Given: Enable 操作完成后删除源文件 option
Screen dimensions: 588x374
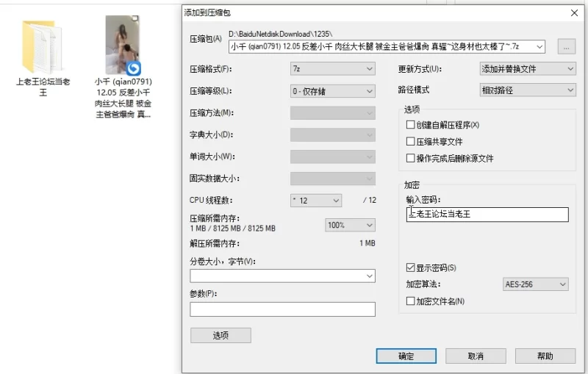Looking at the screenshot, I should click(x=411, y=158).
